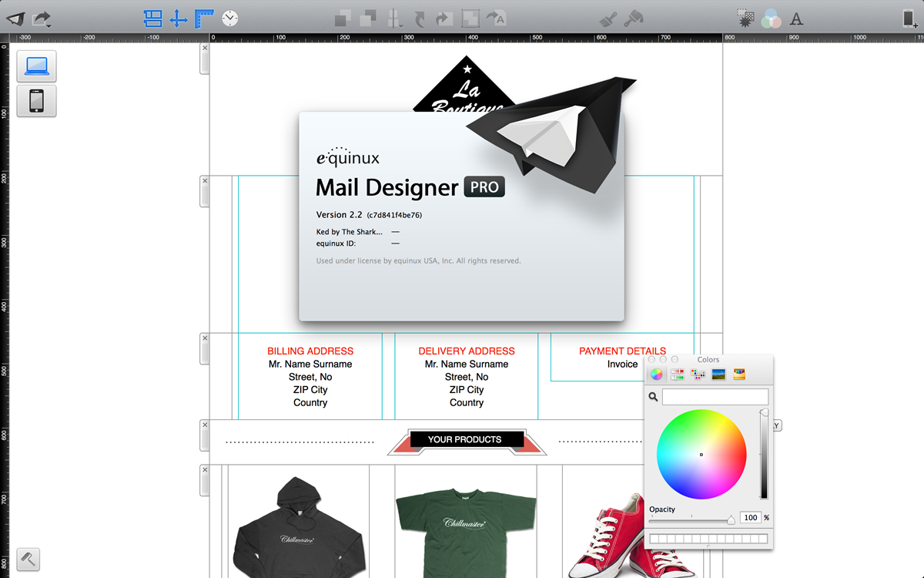
Task: Click the PAYMENT DETAILS heading
Action: tap(622, 351)
